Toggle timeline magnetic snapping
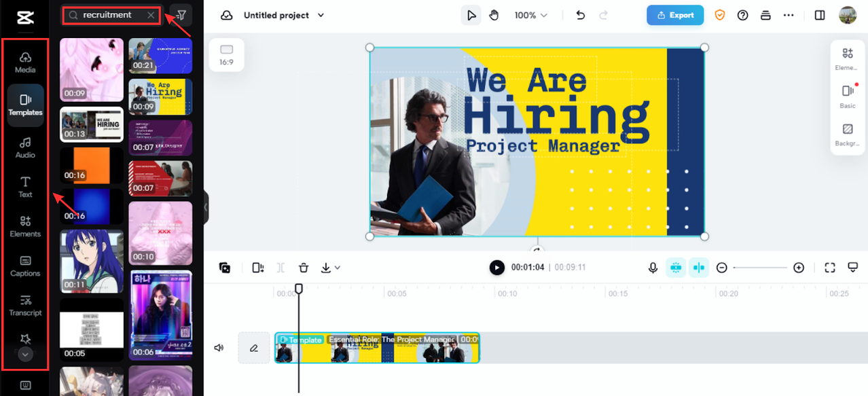The width and height of the screenshot is (868, 396). coord(675,268)
